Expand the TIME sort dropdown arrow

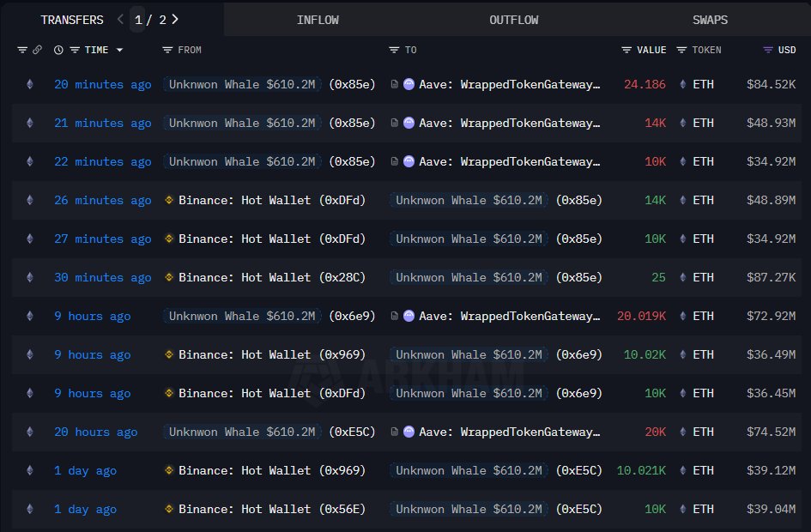(x=120, y=50)
